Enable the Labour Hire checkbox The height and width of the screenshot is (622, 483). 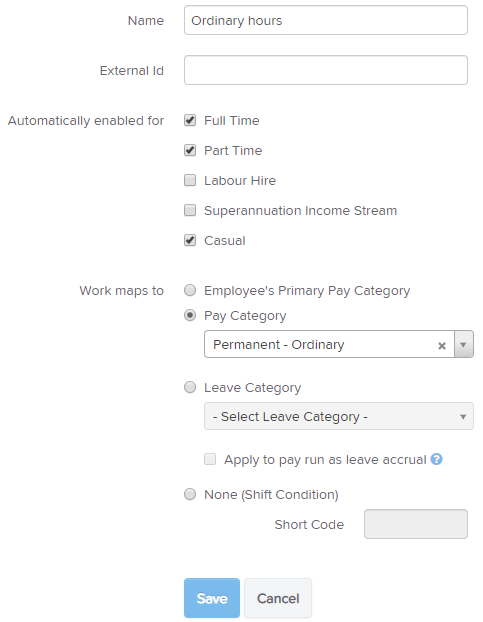190,180
